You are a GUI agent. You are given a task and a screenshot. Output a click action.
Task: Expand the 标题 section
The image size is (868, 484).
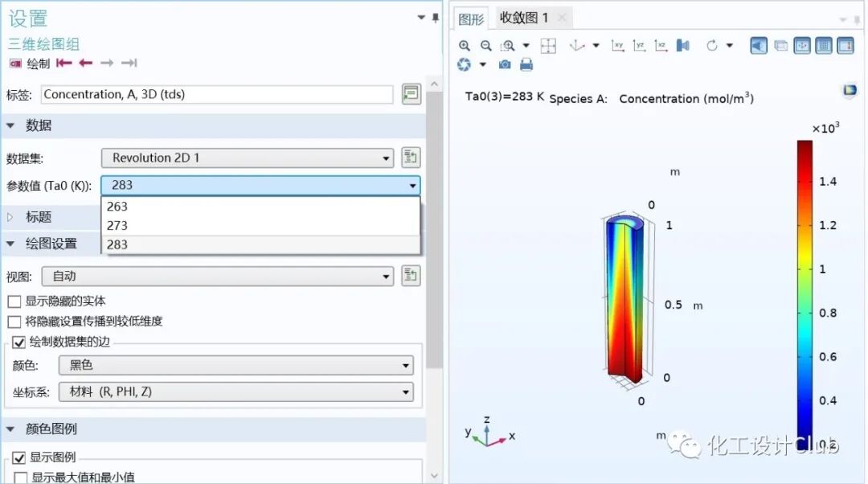click(10, 217)
